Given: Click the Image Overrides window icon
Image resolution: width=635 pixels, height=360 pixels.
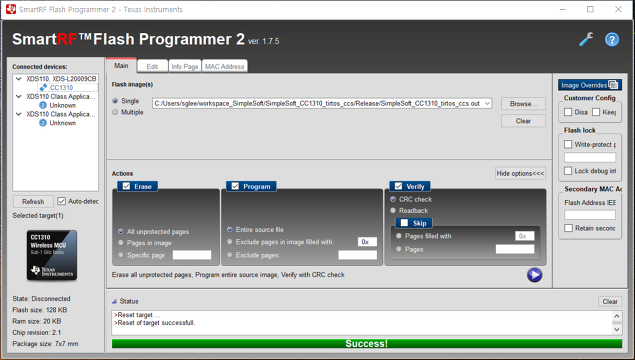Looking at the screenshot, I should (x=613, y=85).
